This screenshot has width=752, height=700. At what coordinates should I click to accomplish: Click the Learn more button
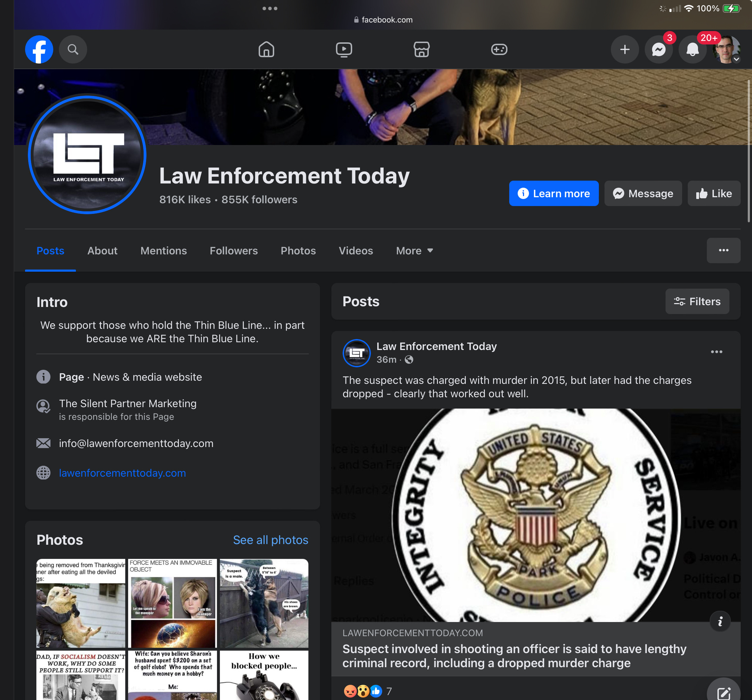click(x=554, y=193)
